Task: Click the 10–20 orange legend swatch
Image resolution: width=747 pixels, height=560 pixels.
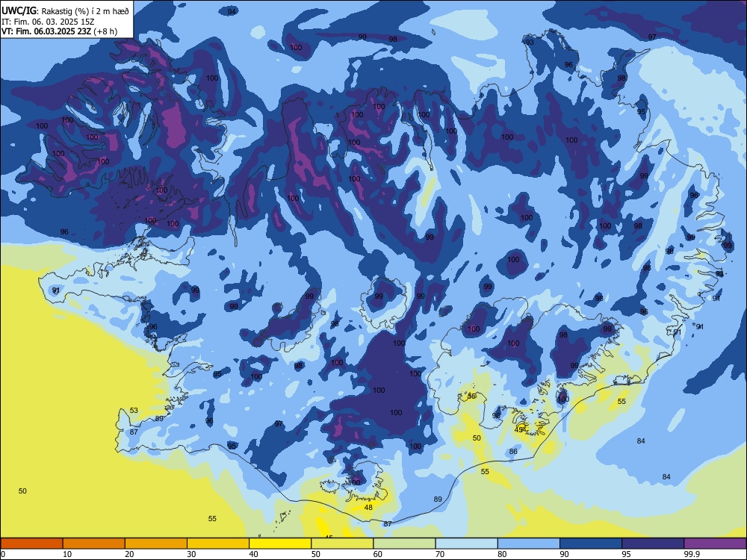Action: tap(94, 544)
